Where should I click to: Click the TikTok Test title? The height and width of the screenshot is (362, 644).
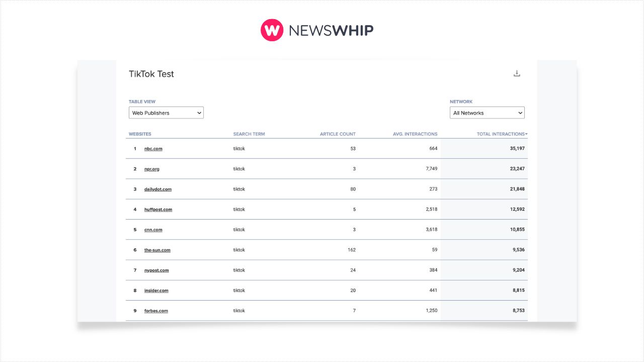(151, 74)
